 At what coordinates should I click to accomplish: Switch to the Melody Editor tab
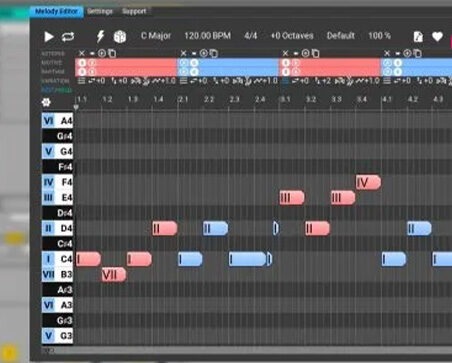tap(56, 11)
